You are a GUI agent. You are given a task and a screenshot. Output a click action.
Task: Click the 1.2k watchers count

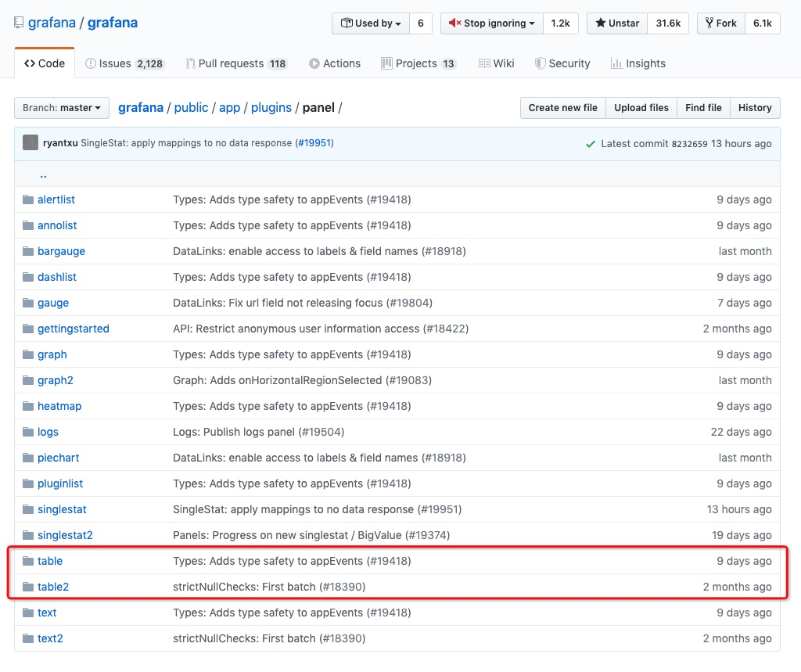coord(560,23)
